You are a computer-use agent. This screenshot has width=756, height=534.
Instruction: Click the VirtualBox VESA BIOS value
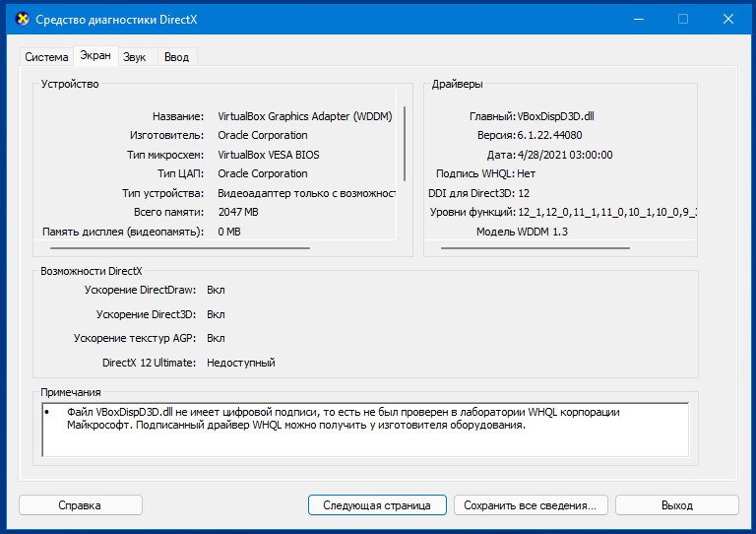click(x=269, y=155)
